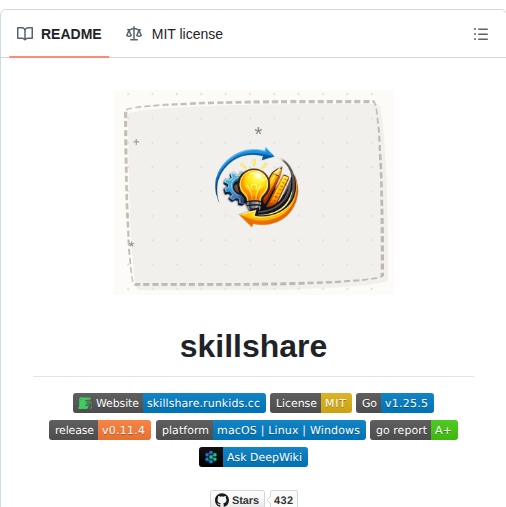Click the platform macOS Linux Windows badge
The height and width of the screenshot is (507, 506).
261,430
